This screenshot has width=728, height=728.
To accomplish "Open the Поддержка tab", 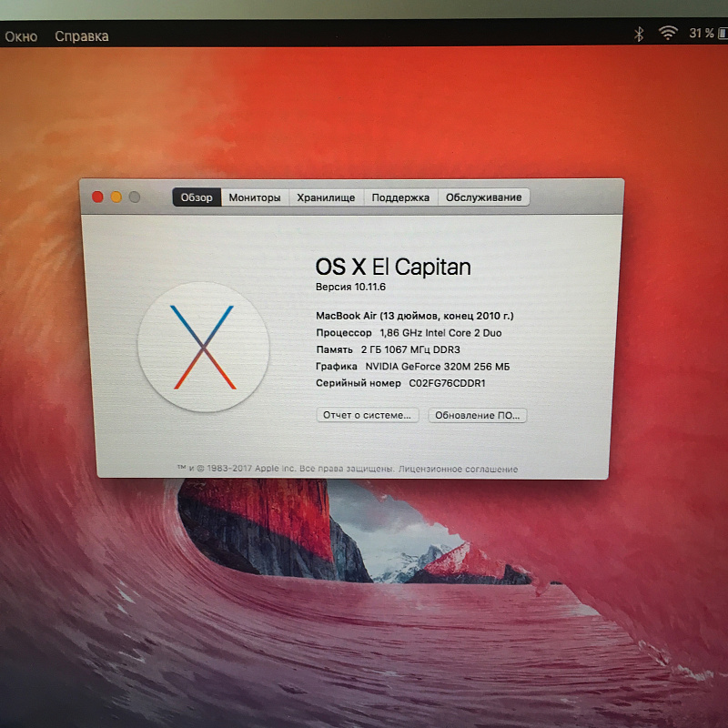I will (400, 197).
